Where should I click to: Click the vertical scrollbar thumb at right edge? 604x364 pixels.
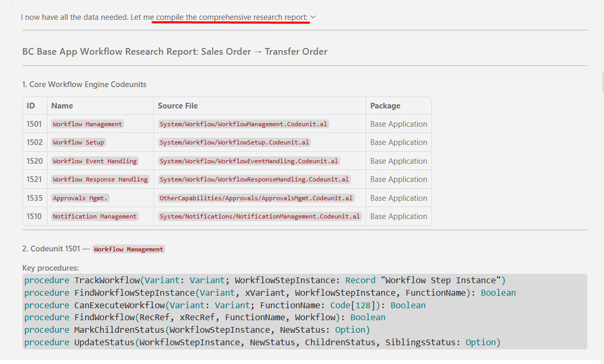[x=602, y=81]
